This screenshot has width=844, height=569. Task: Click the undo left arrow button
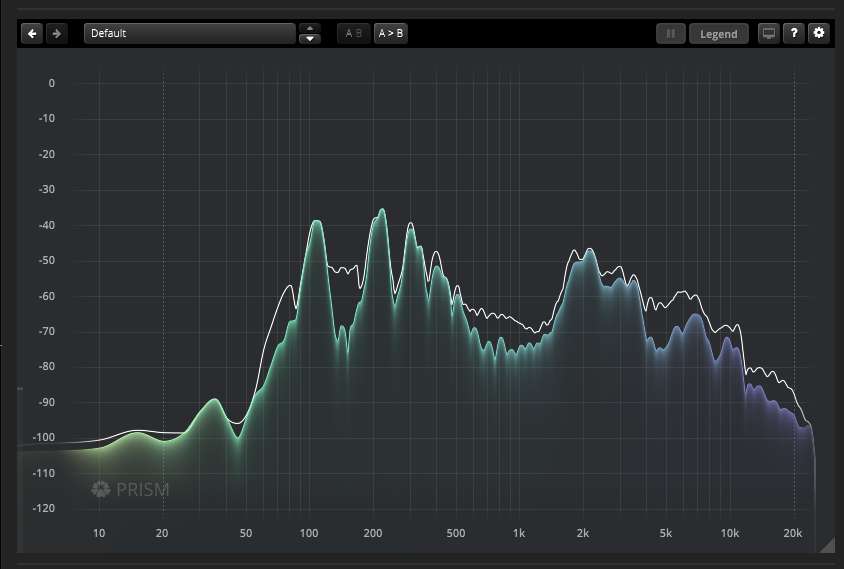click(x=33, y=34)
